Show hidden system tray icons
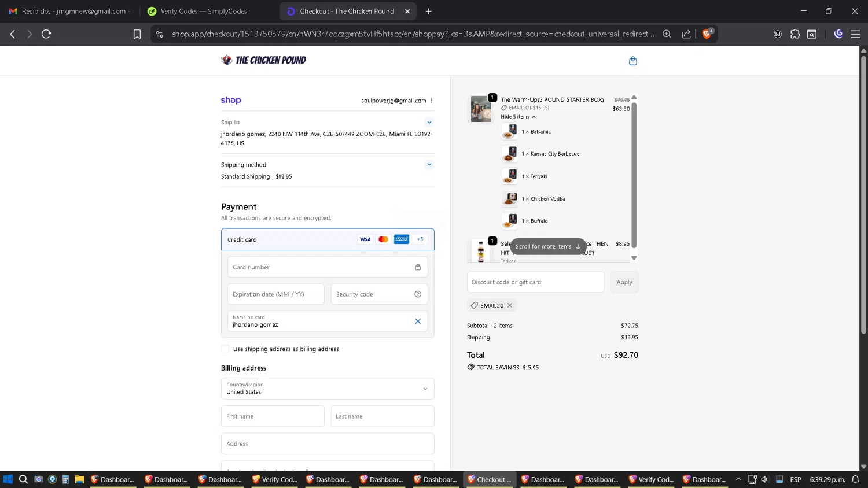The image size is (868, 488). [x=738, y=479]
